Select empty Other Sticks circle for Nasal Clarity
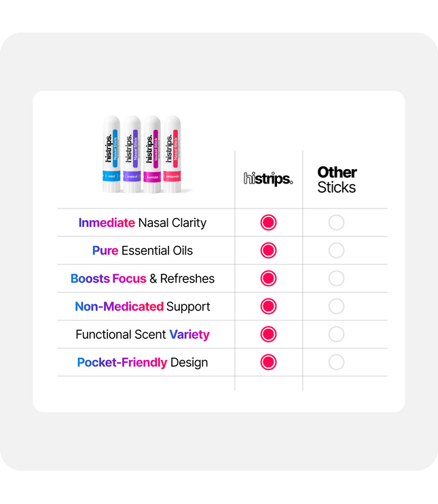438x504 pixels. coord(336,222)
